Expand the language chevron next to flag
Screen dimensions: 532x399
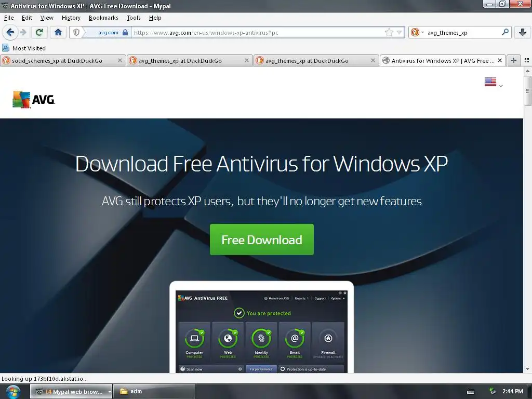[x=501, y=86]
